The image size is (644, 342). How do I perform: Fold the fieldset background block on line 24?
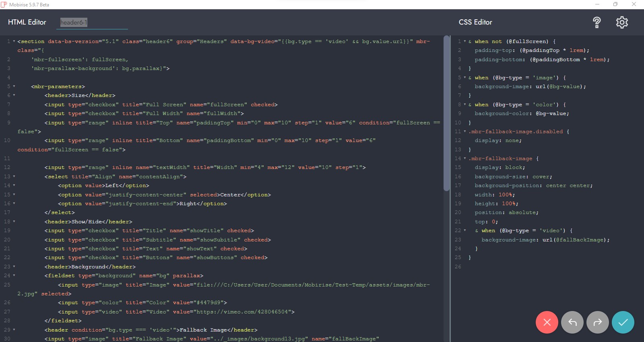14,276
